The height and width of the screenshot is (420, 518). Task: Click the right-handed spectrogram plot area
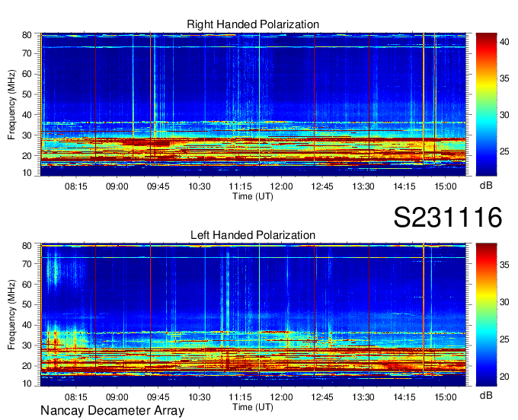pyautogui.click(x=253, y=104)
